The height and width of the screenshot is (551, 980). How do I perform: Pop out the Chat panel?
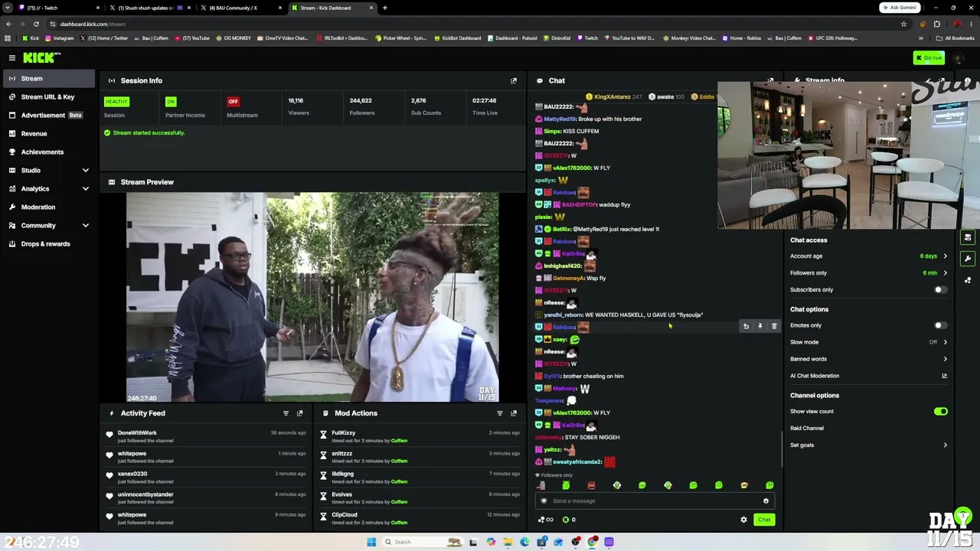pos(770,80)
